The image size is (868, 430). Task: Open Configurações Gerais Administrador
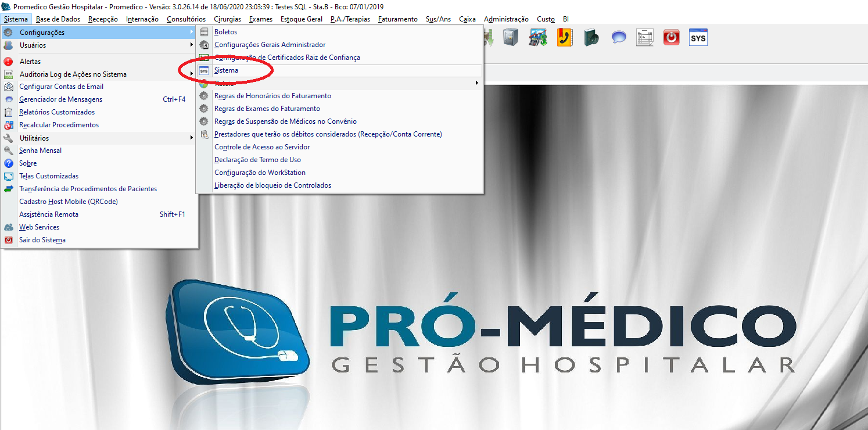339,45
